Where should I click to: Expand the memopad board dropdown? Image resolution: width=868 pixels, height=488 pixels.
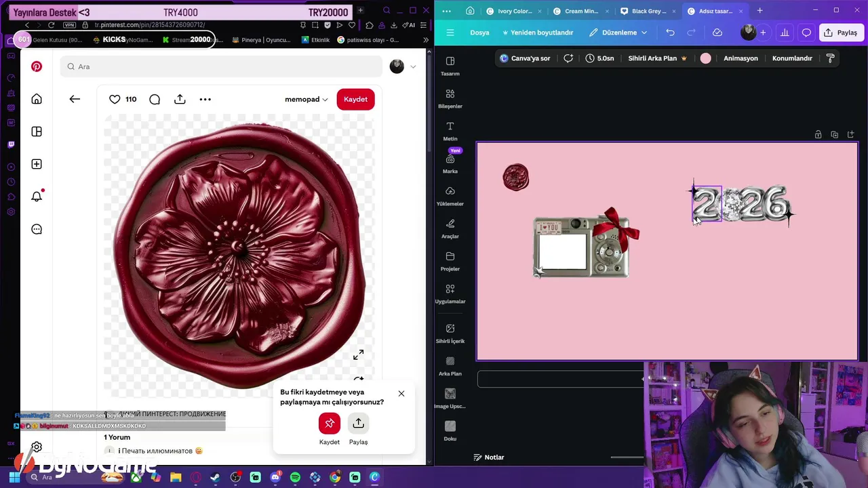(307, 99)
